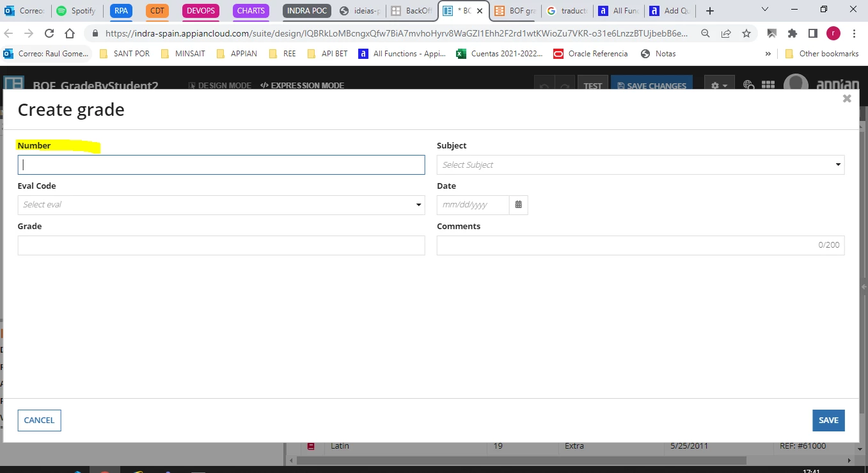Click the Latin cell in background grid
Image resolution: width=868 pixels, height=473 pixels.
tap(340, 446)
